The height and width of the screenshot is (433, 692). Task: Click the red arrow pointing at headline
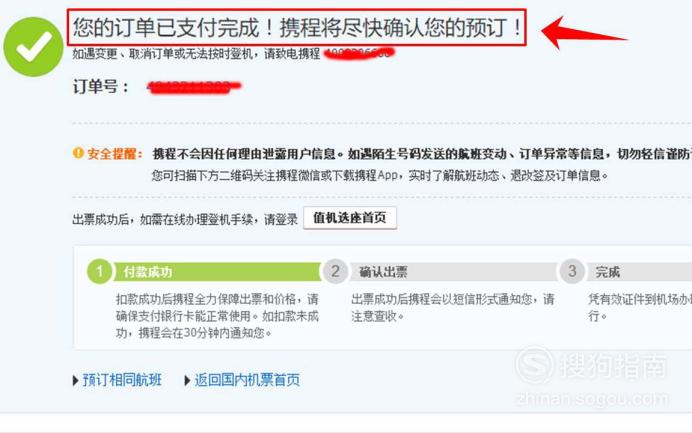pyautogui.click(x=583, y=33)
